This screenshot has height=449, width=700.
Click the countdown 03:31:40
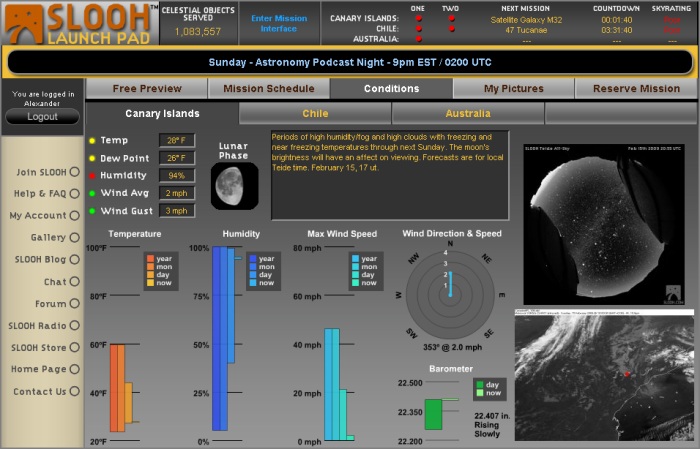click(x=617, y=30)
